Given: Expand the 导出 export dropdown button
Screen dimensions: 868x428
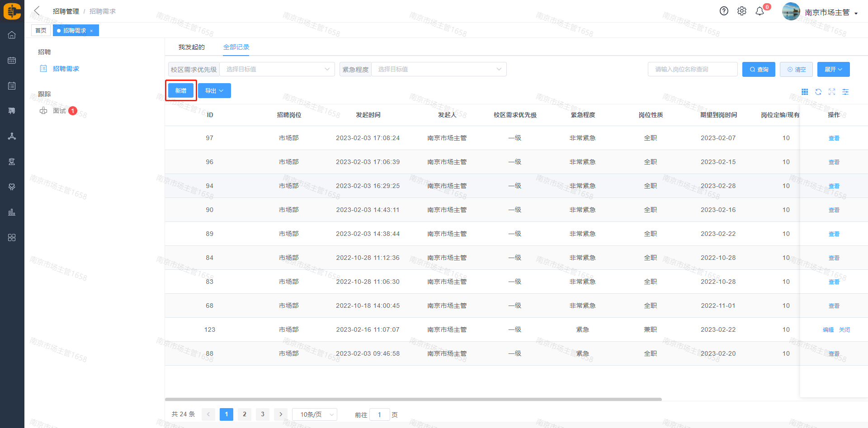Looking at the screenshot, I should [214, 91].
